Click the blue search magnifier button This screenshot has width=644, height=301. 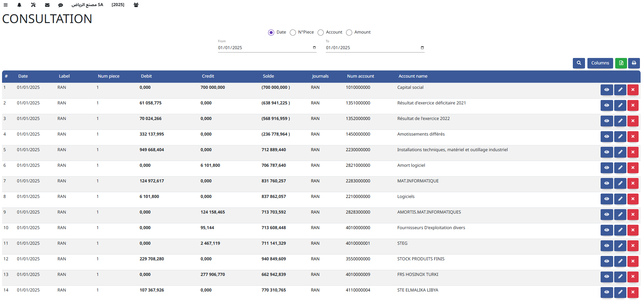(x=579, y=63)
